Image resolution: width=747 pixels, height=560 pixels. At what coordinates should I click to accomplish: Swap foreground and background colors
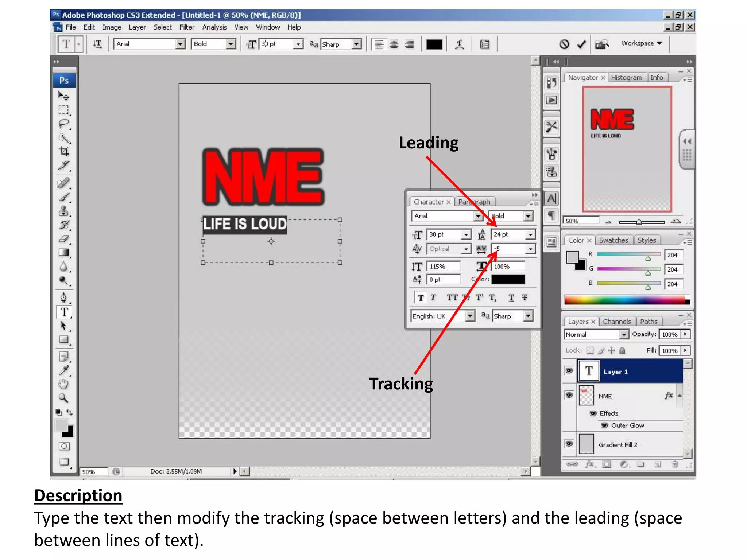click(70, 412)
